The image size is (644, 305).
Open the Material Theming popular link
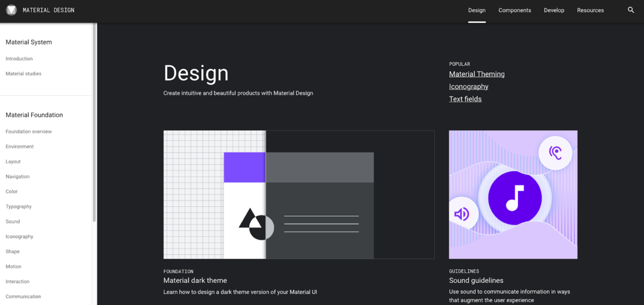(x=477, y=74)
